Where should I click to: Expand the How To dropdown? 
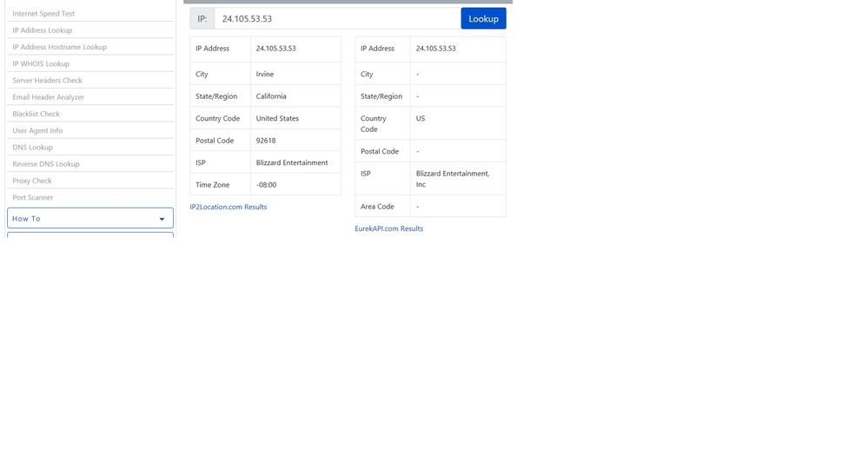[89, 219]
